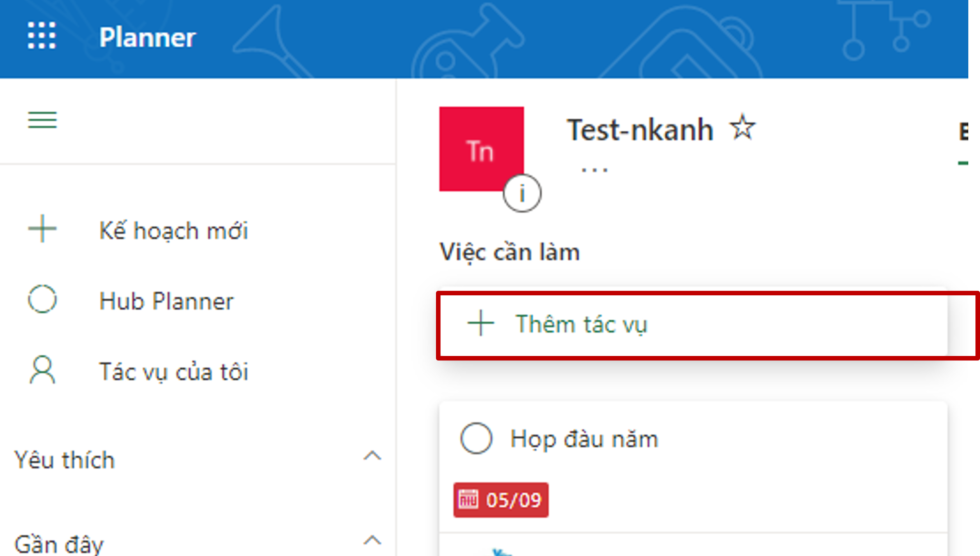Open the Họp đầu năm task title
The image size is (980, 556).
click(x=584, y=439)
